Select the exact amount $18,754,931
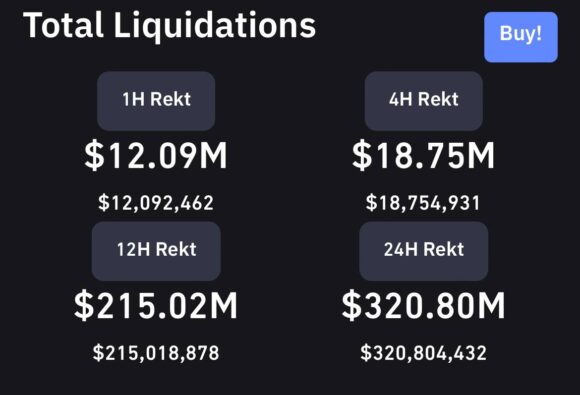Viewport: 580px width, 395px height. (x=423, y=203)
